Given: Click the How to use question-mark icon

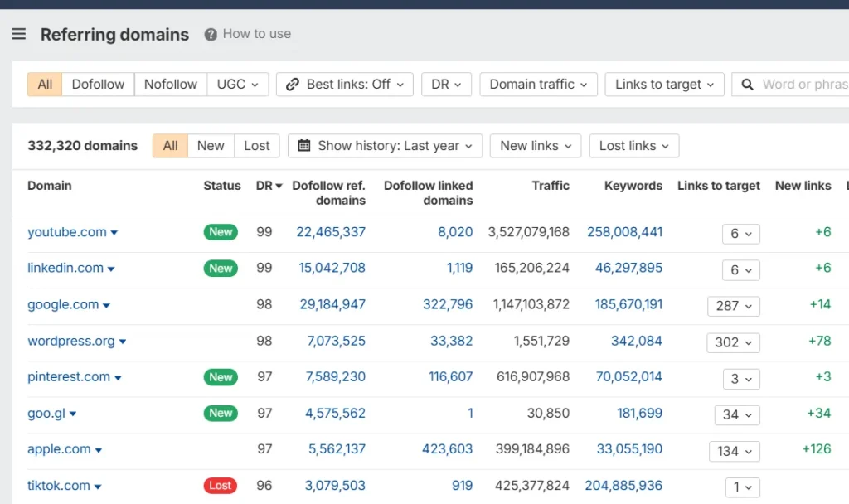Looking at the screenshot, I should 211,35.
